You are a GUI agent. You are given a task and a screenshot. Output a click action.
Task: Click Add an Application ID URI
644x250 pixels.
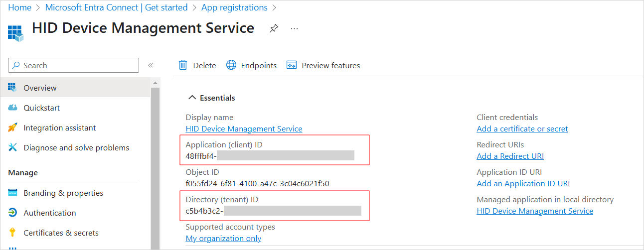point(523,183)
